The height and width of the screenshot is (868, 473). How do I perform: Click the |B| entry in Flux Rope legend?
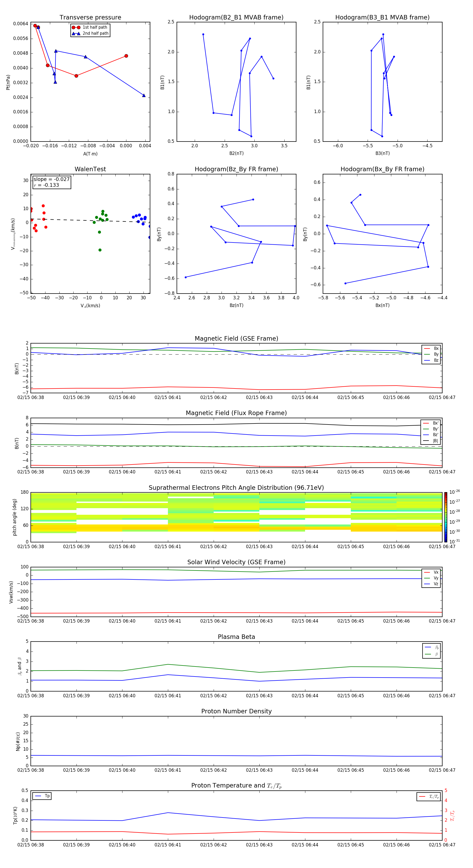[x=431, y=441]
